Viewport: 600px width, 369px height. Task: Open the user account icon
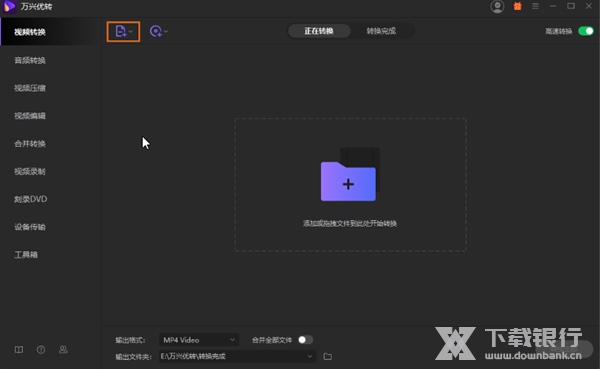coord(497,7)
